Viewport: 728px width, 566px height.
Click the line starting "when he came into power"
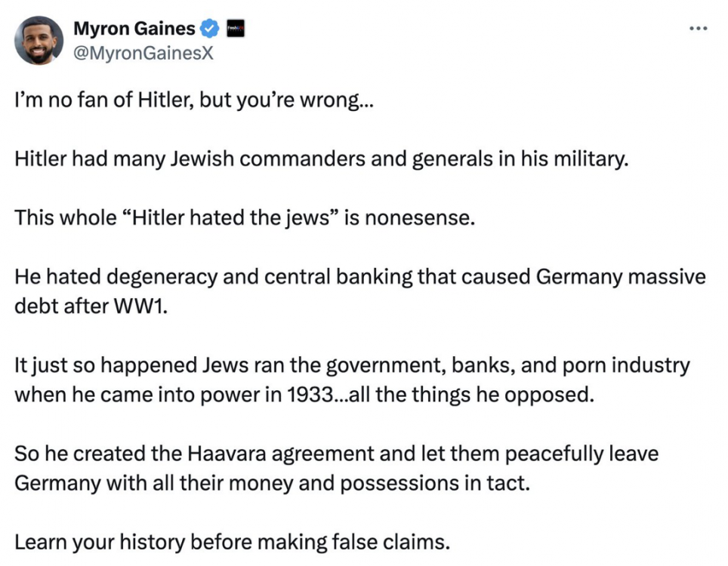304,395
